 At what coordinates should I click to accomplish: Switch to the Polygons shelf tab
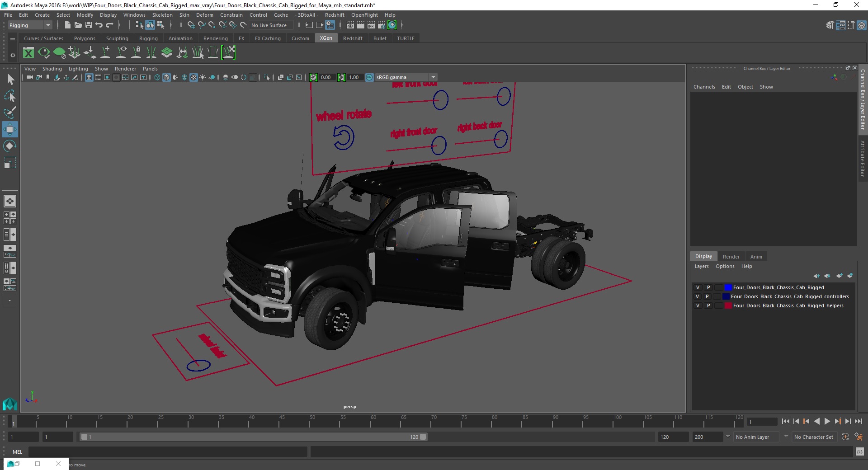click(85, 38)
